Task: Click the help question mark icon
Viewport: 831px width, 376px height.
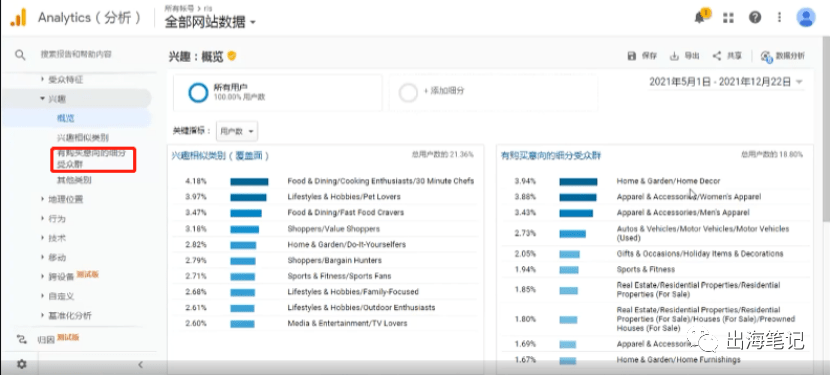Action: [755, 18]
